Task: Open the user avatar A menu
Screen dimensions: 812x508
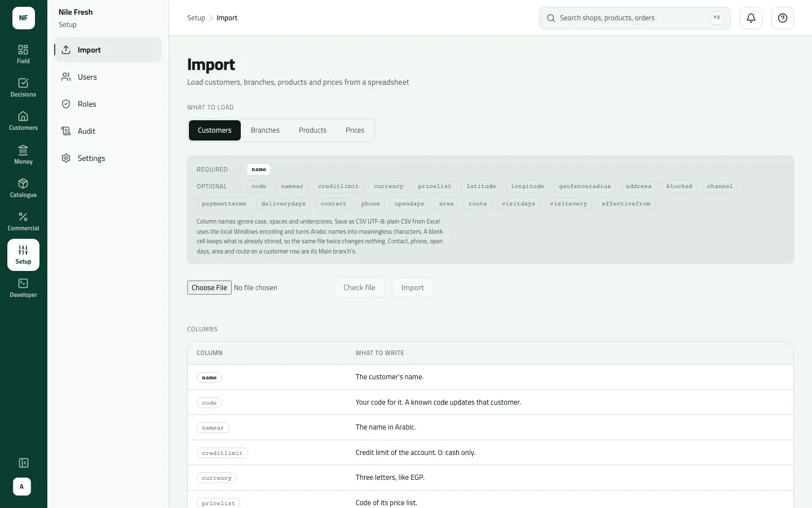Action: click(x=22, y=487)
